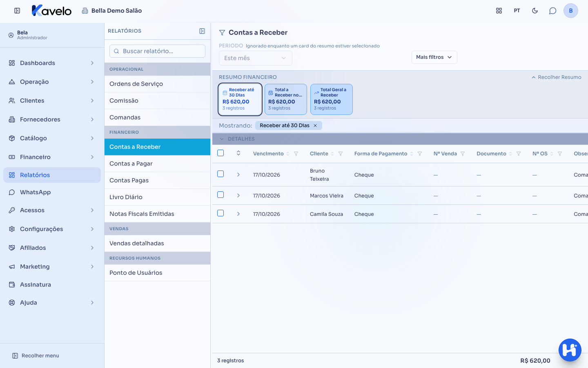Click Recolher Resumo to collapse summary
Viewport: 588px width, 368px height.
click(x=556, y=77)
